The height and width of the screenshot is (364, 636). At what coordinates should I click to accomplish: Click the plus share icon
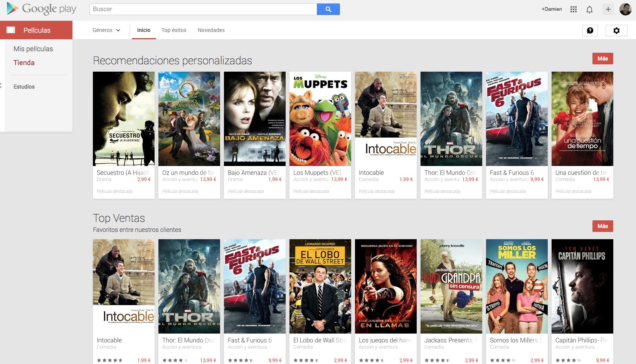[608, 9]
